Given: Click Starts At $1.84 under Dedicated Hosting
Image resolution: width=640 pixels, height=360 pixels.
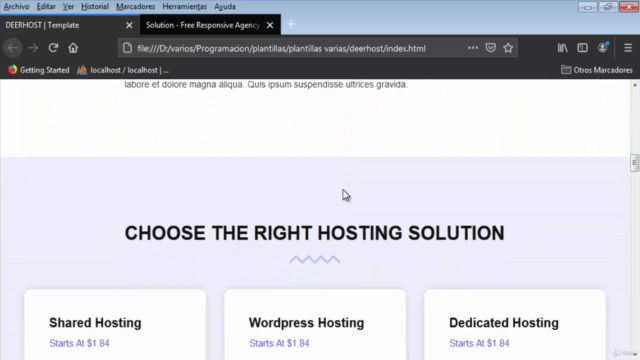Looking at the screenshot, I should (479, 343).
